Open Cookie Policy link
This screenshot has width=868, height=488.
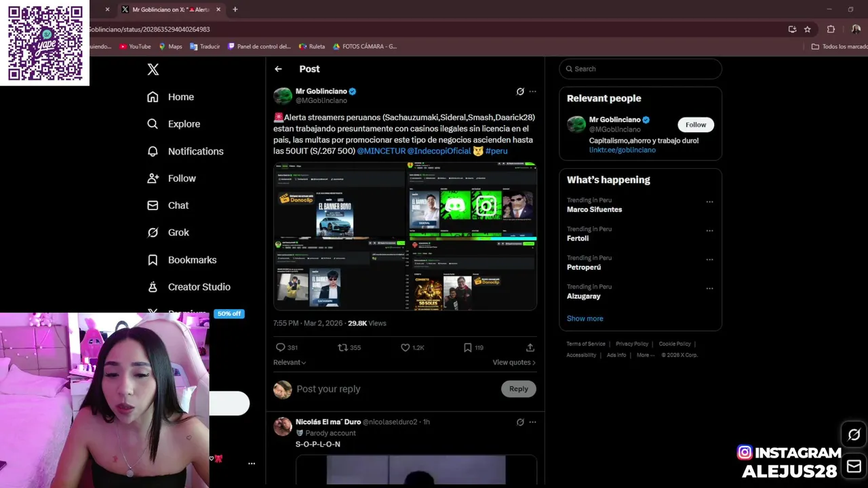click(675, 344)
